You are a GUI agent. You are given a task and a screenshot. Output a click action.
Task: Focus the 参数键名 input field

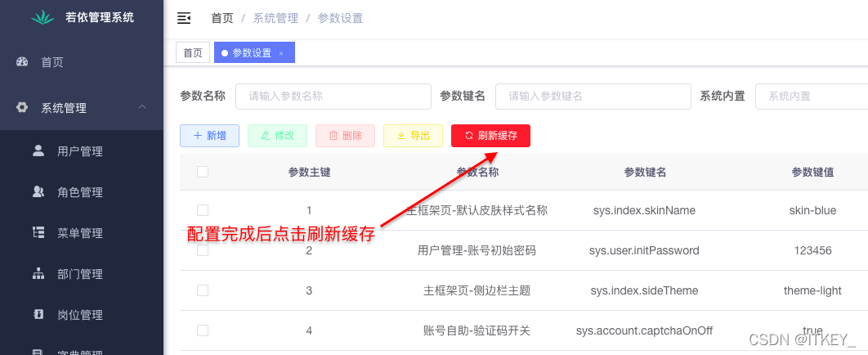point(593,97)
